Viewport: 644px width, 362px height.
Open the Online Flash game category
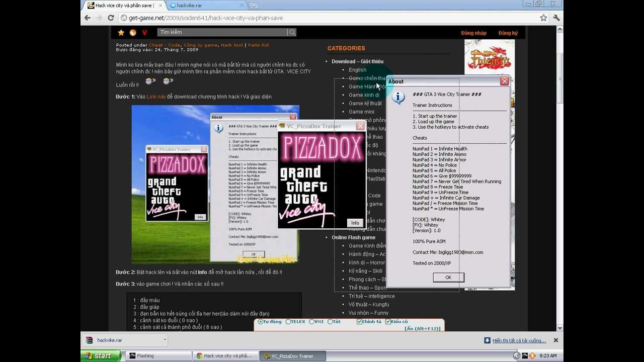(353, 237)
